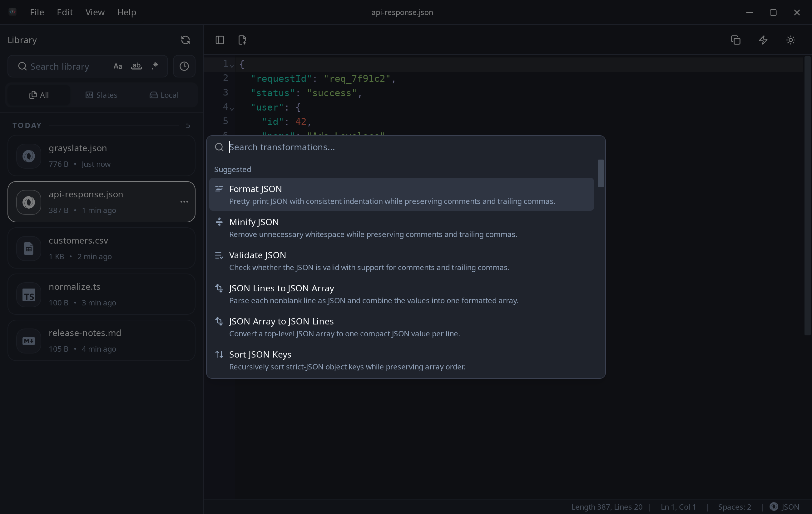
Task: Click the search icon in transformations box
Action: tap(219, 147)
